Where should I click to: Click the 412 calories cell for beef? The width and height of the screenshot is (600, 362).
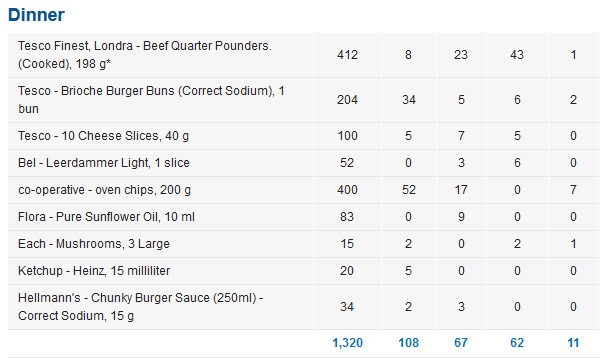(347, 55)
